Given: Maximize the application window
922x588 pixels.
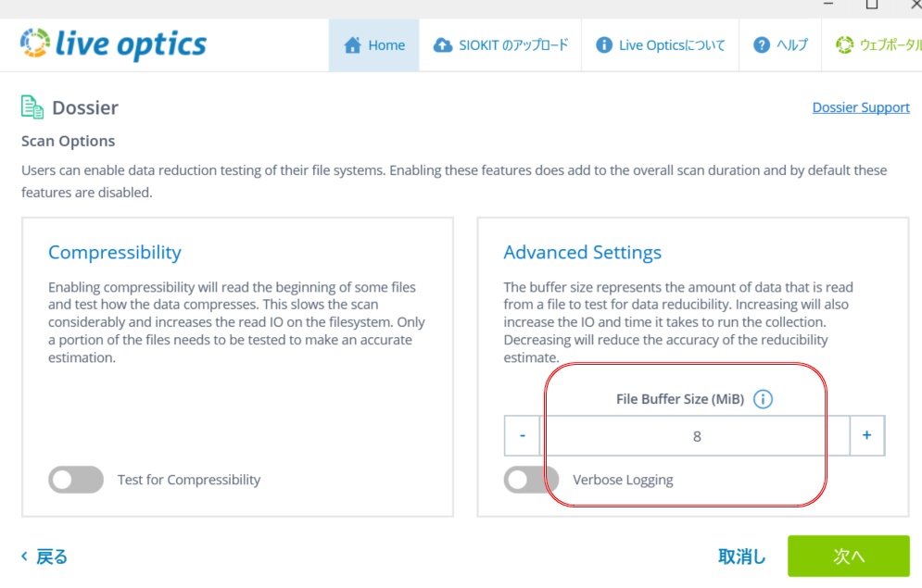Looking at the screenshot, I should 871,5.
